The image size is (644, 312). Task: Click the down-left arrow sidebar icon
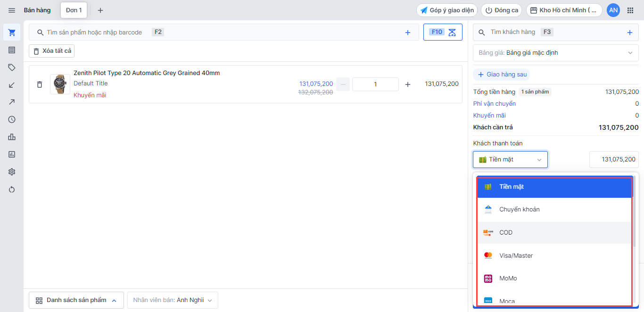click(x=12, y=85)
